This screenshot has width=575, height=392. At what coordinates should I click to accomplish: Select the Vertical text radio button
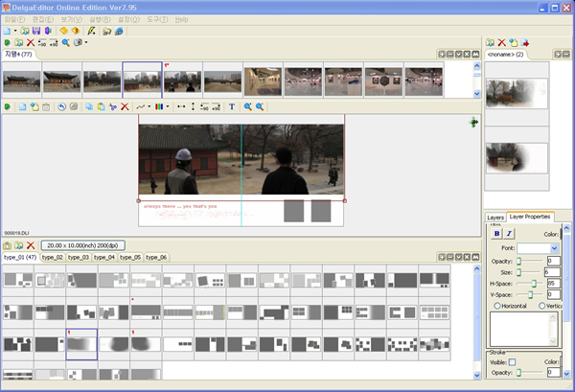pos(542,306)
